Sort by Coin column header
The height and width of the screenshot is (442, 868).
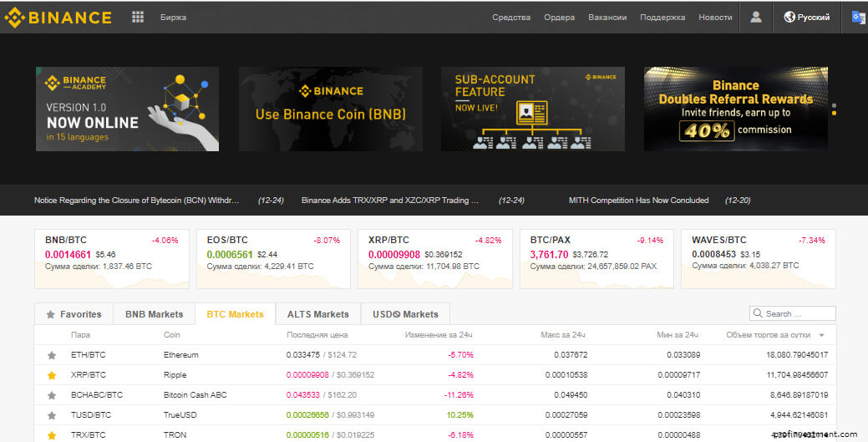[x=171, y=335]
